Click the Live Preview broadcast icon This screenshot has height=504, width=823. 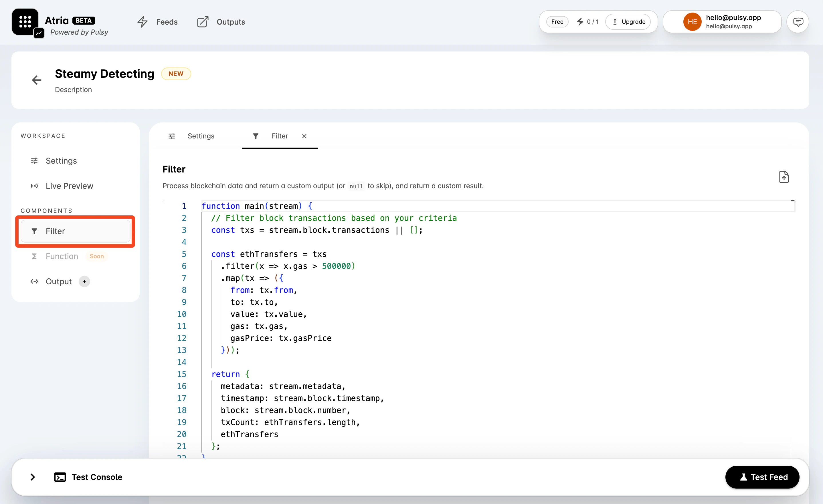(34, 186)
